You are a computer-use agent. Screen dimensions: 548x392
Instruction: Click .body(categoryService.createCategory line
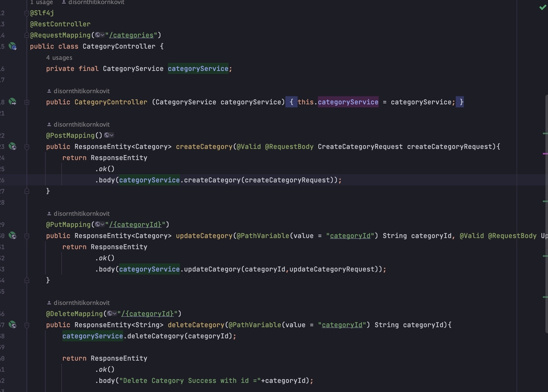click(219, 180)
